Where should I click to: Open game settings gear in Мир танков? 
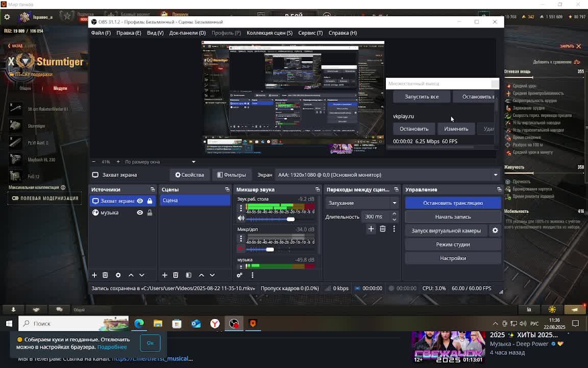pos(7,17)
